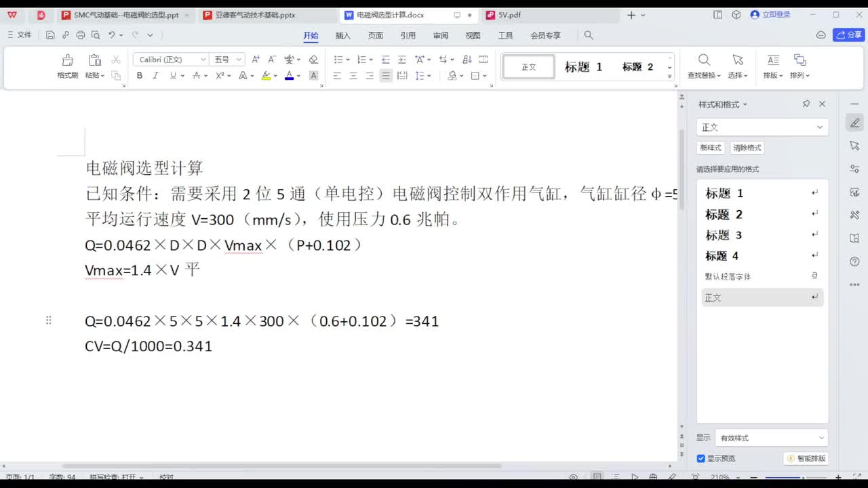Click the Paste (粘贴) clipboard icon
868x488 pixels.
[94, 60]
